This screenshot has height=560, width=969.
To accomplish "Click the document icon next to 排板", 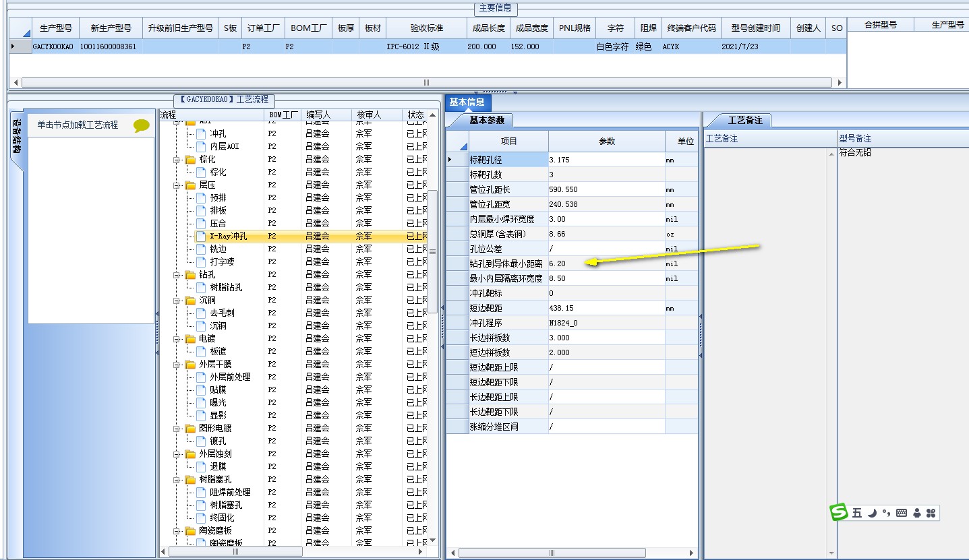I will [201, 211].
